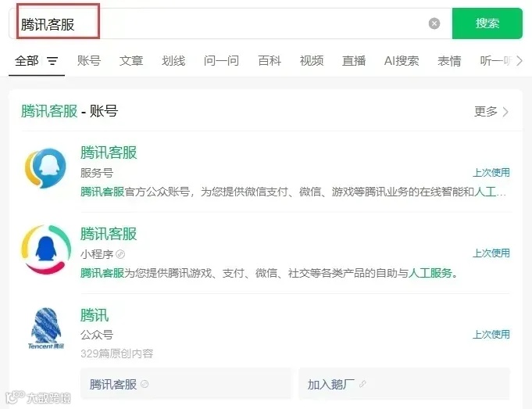Open the 腾讯客服 服务号 avatar
Image resolution: width=532 pixels, height=409 pixels.
tap(45, 168)
